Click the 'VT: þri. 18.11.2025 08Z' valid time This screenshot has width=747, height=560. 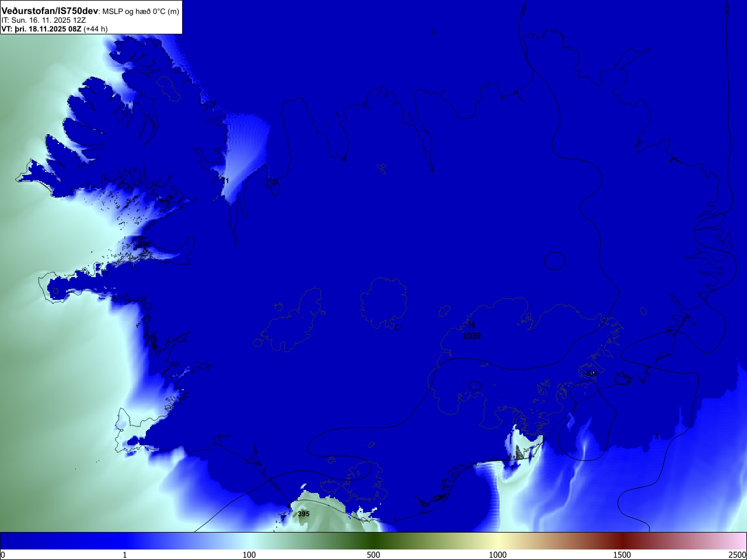[x=41, y=29]
